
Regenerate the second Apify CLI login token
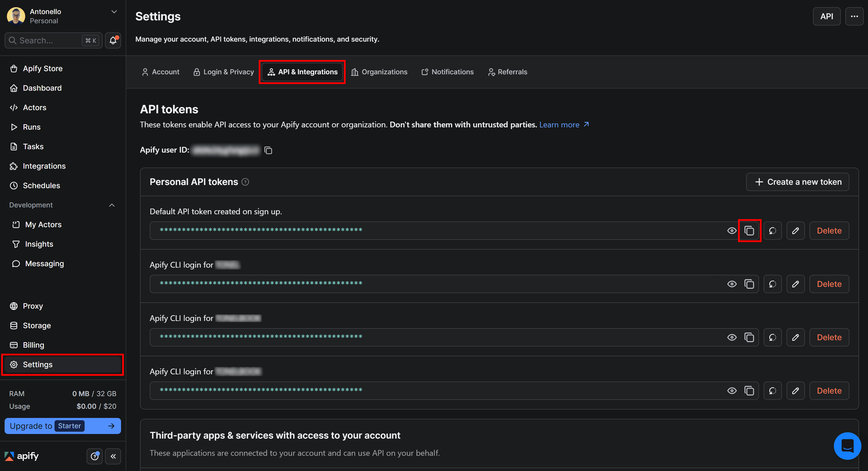773,337
